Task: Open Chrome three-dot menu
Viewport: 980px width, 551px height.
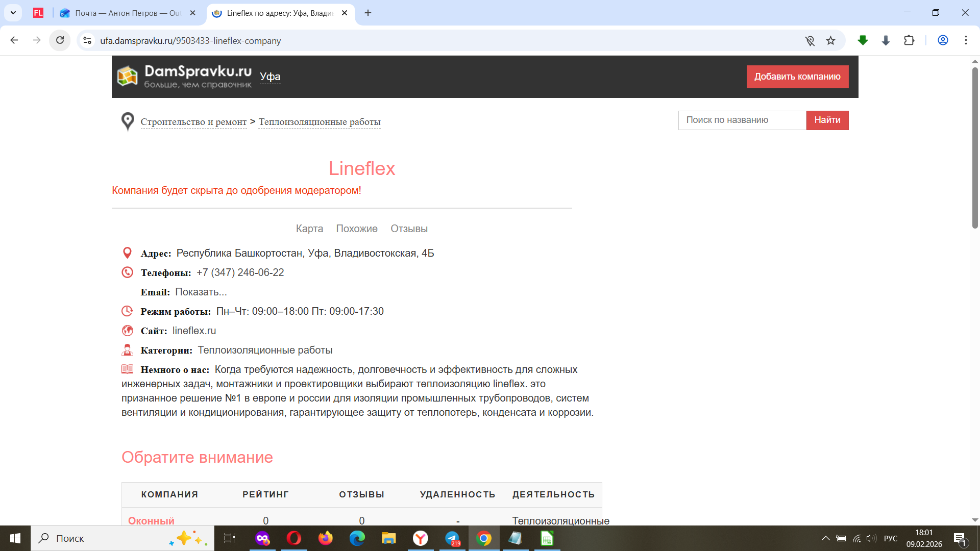Action: (966, 40)
